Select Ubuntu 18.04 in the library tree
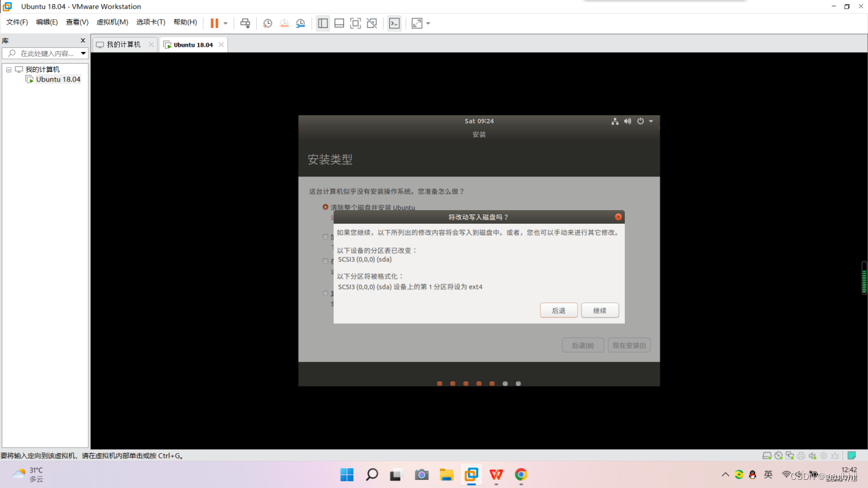The height and width of the screenshot is (488, 868). tap(58, 79)
